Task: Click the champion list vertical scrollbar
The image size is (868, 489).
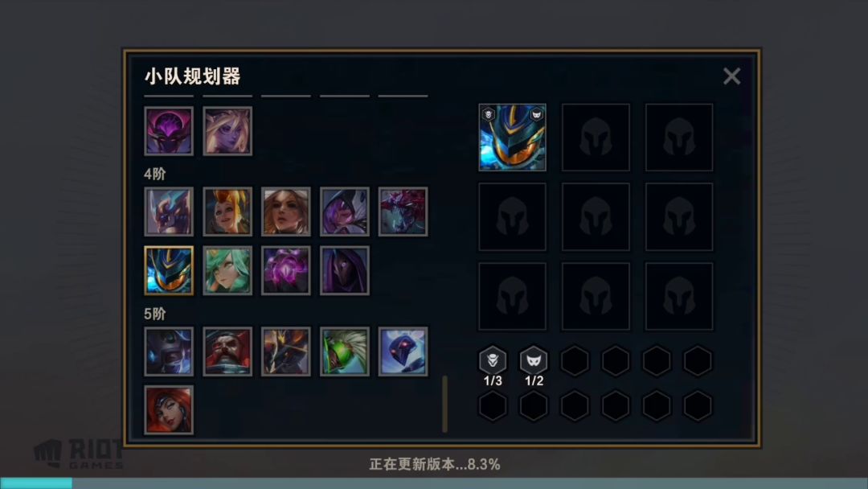Action: tap(444, 404)
